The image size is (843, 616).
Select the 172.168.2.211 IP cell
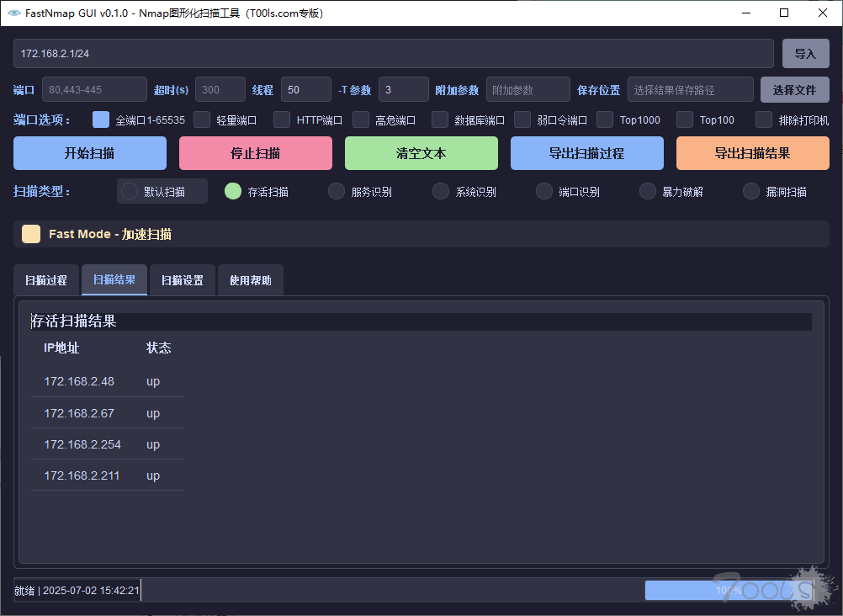pyautogui.click(x=82, y=475)
